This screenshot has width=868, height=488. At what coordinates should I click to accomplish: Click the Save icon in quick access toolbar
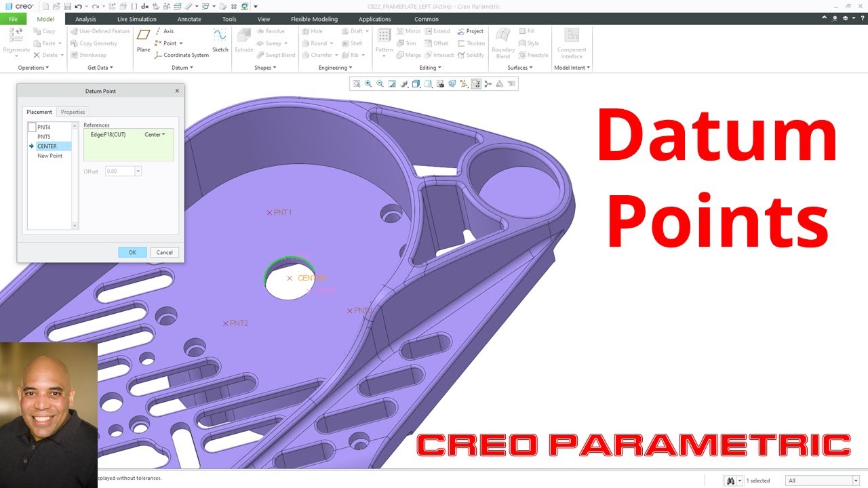67,6
